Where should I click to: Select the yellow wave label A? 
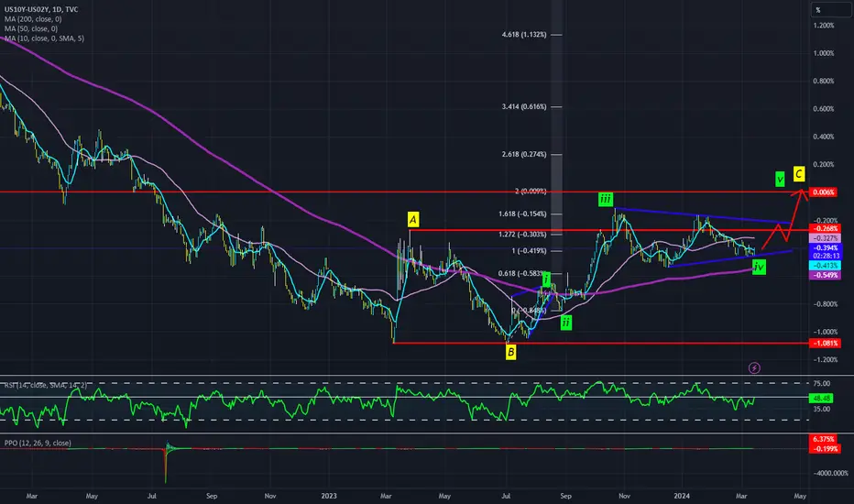[413, 220]
